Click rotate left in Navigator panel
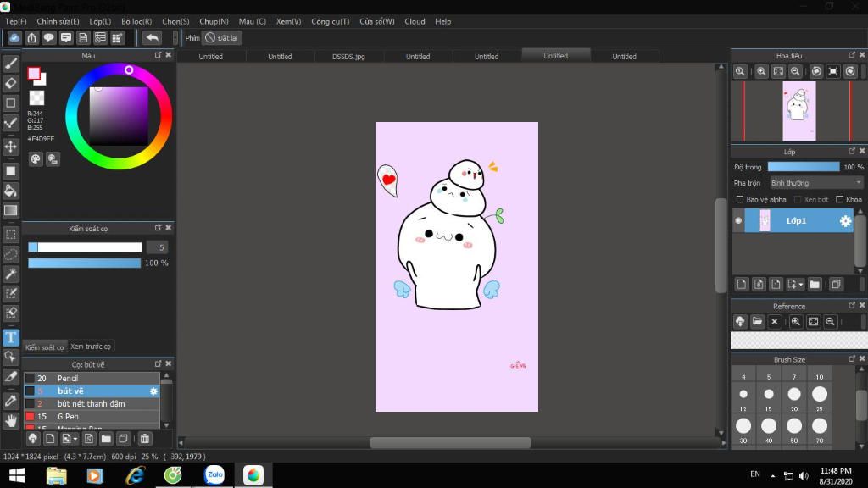The image size is (868, 488). coord(816,71)
